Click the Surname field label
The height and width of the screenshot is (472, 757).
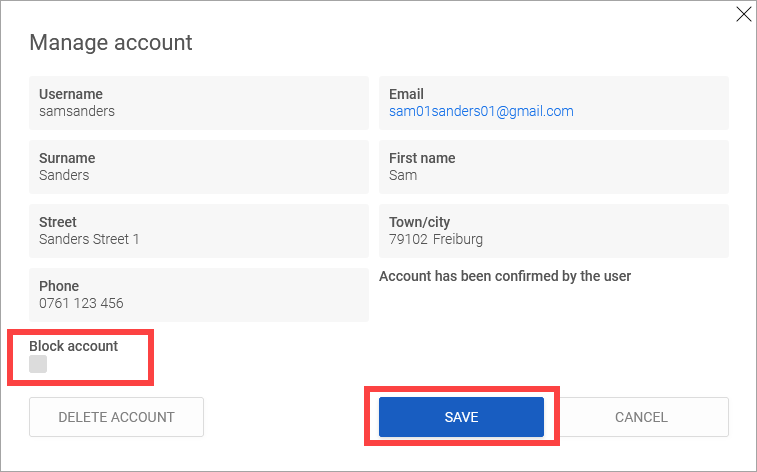point(67,158)
